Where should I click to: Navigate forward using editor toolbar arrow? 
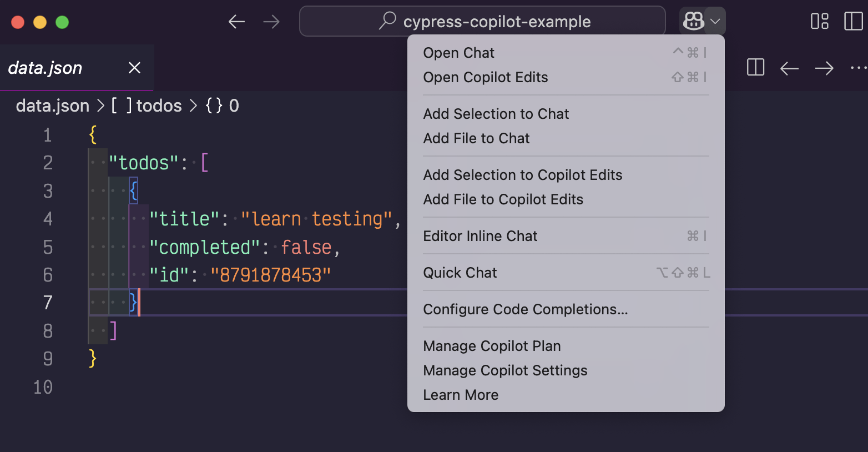click(x=824, y=68)
